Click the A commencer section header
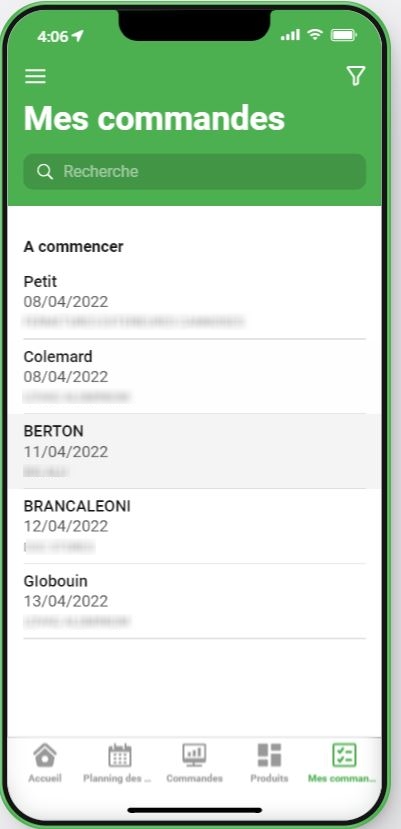Screen dimensions: 401x829 [74, 247]
